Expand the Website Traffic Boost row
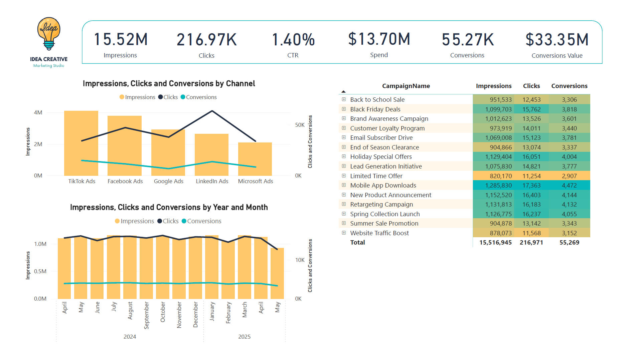 click(x=344, y=233)
